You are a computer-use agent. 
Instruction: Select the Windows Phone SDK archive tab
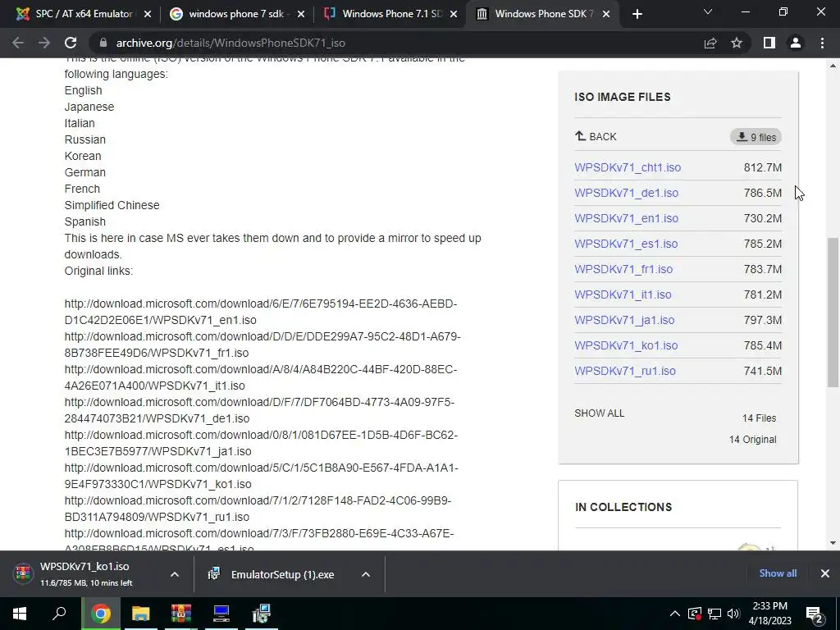coord(542,14)
